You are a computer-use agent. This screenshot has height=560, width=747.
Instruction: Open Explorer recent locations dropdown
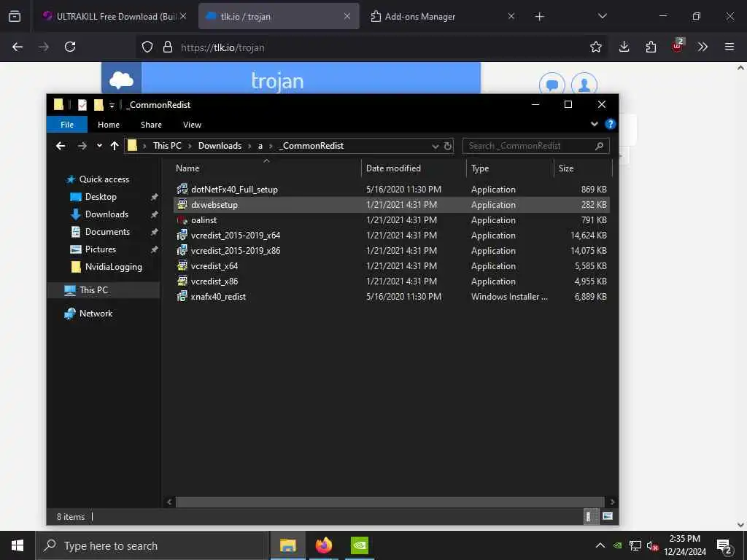pyautogui.click(x=99, y=146)
